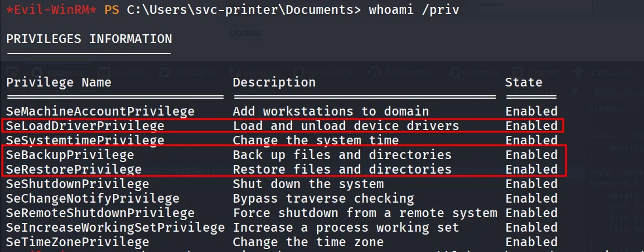Viewport: 644px width, 252px height.
Task: Click the Evil-WinRM prompt label
Action: tap(52, 9)
